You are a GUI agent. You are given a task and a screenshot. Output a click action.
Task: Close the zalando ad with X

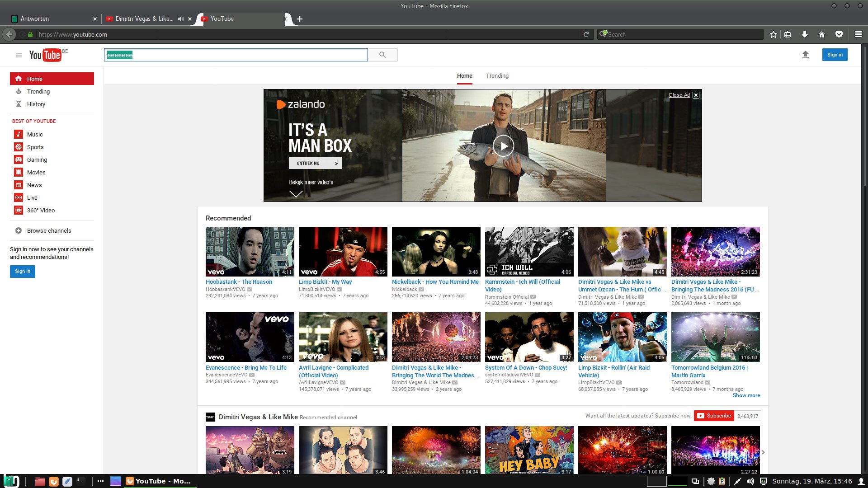pos(696,95)
